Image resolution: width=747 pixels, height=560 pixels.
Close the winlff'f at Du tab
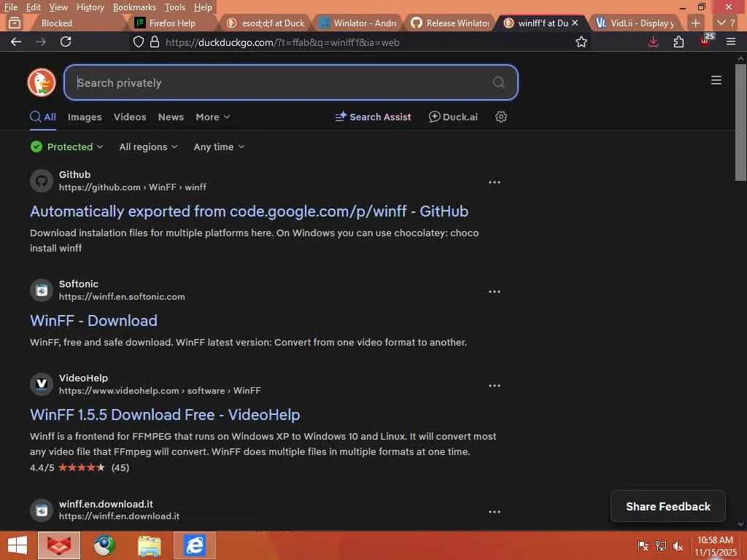[575, 23]
